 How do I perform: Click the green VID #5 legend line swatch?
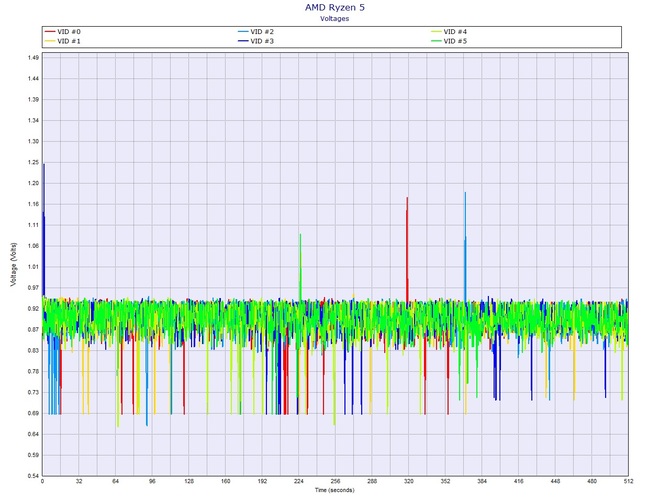tap(436, 41)
